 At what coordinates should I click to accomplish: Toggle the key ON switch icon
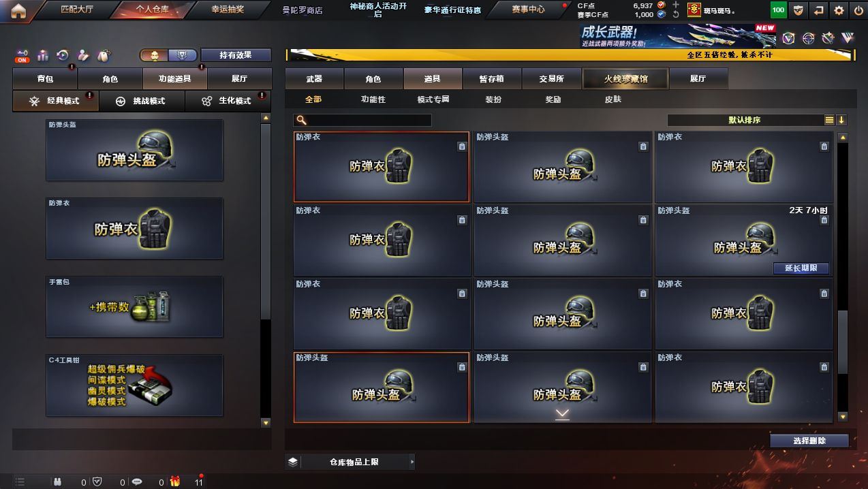click(x=22, y=55)
